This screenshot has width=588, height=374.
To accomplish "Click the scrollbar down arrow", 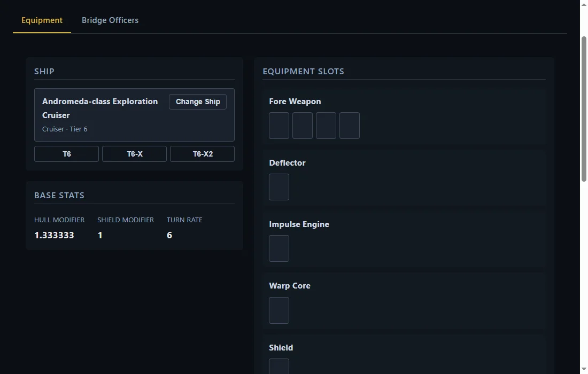I will click(584, 370).
